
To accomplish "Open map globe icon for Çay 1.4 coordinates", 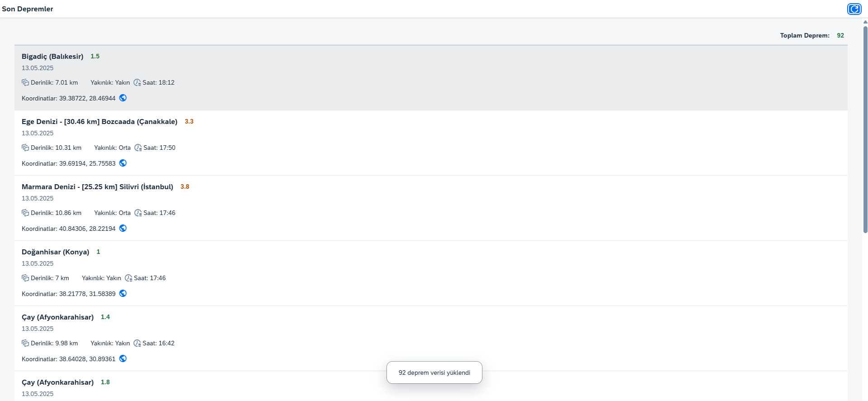I will click(x=123, y=358).
